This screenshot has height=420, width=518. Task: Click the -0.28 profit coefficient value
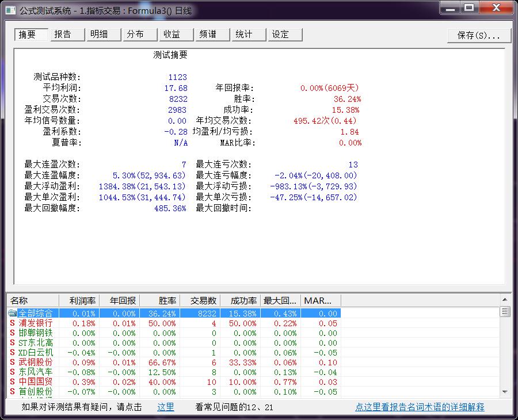coord(176,132)
